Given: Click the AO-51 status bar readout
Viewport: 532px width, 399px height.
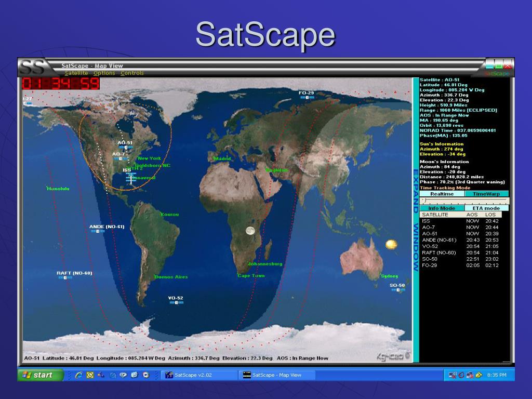Looking at the screenshot, I should (176, 358).
